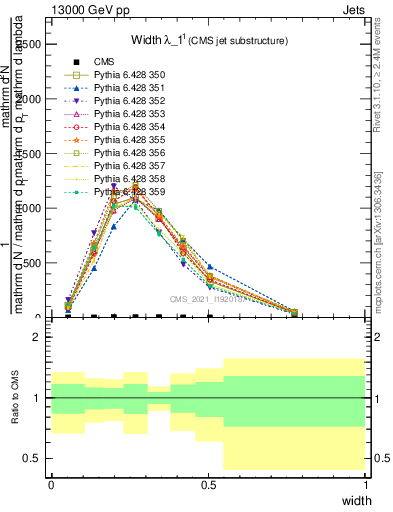Screen dimensions: 393x512
Task: Click the 'Ratio to CMS' axis label
Action: click(15, 397)
